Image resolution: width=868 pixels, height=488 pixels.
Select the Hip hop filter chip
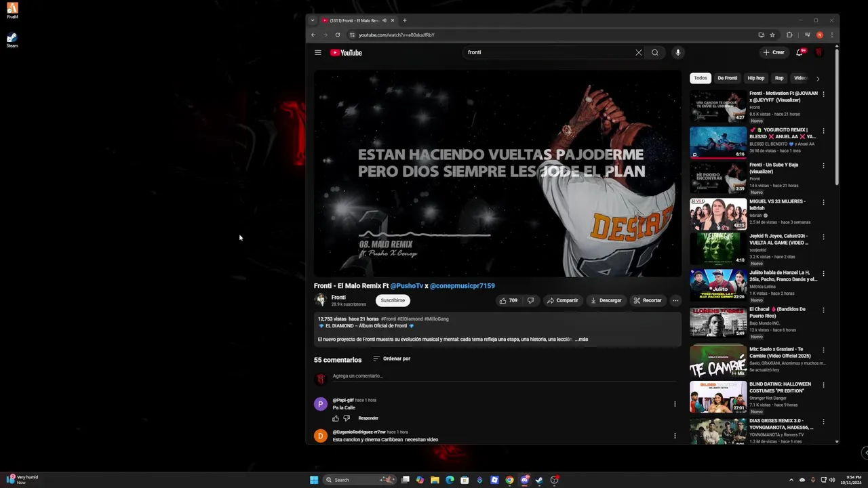(756, 78)
